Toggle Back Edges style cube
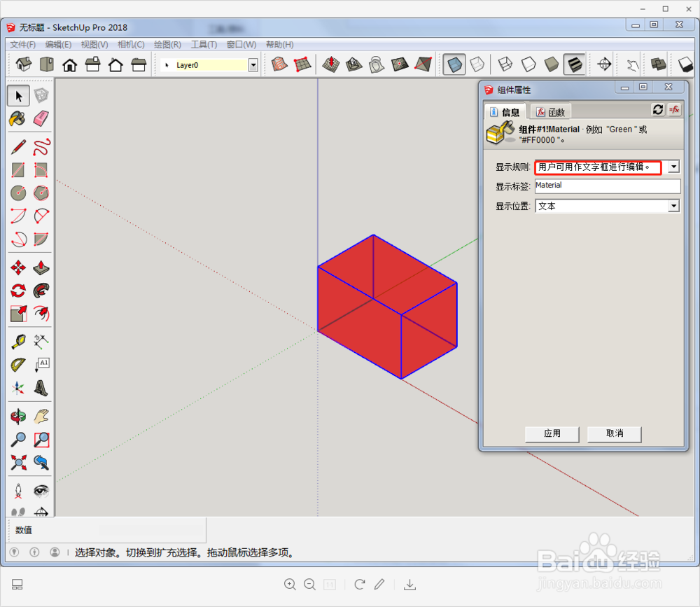700x607 pixels. pos(477,65)
